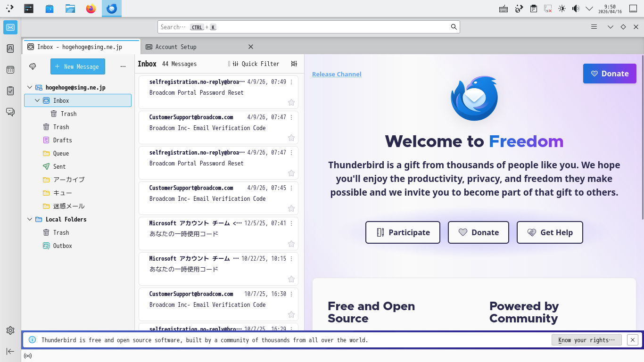Image resolution: width=644 pixels, height=362 pixels.
Task: Select the Inbox folder row
Action: pyautogui.click(x=78, y=100)
